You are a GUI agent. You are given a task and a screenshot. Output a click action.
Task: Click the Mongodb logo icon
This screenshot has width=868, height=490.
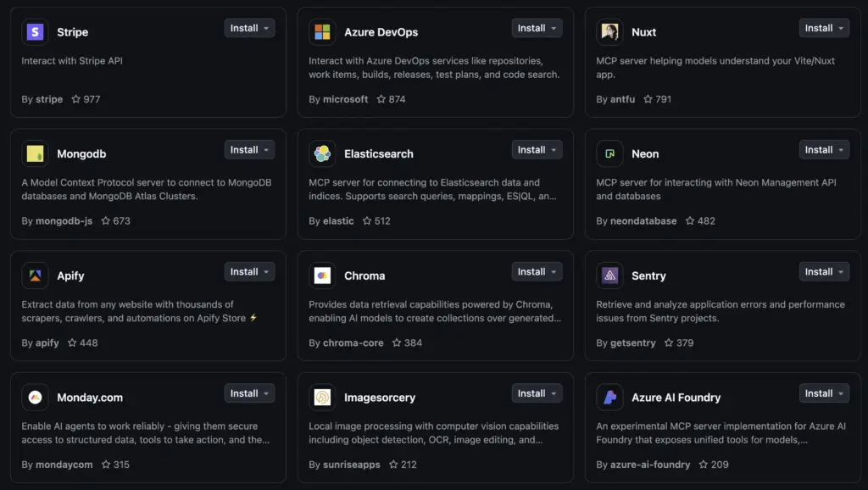coord(35,153)
